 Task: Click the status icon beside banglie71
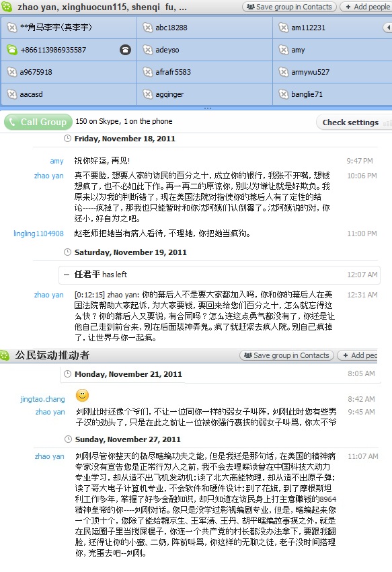tap(283, 94)
